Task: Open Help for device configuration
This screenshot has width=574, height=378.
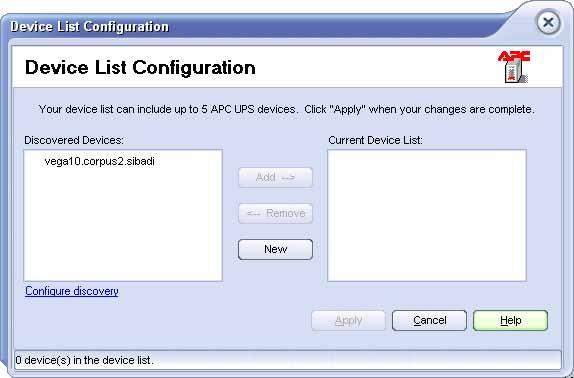Action: pyautogui.click(x=510, y=321)
